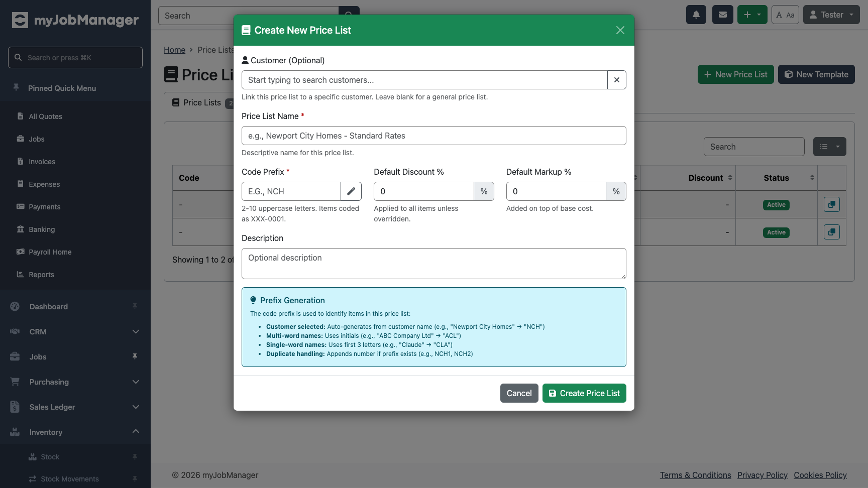Open the Stock page under Inventory
Viewport: 868px width, 488px height.
(x=50, y=457)
